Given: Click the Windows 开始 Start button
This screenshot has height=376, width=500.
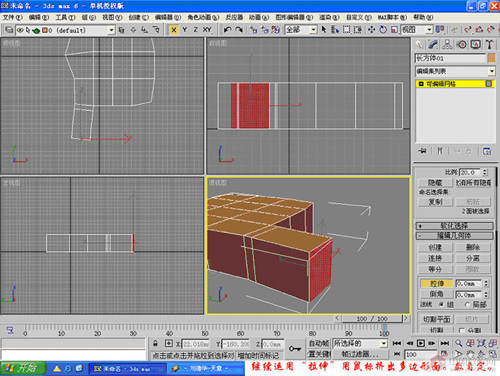Looking at the screenshot, I should (x=23, y=368).
